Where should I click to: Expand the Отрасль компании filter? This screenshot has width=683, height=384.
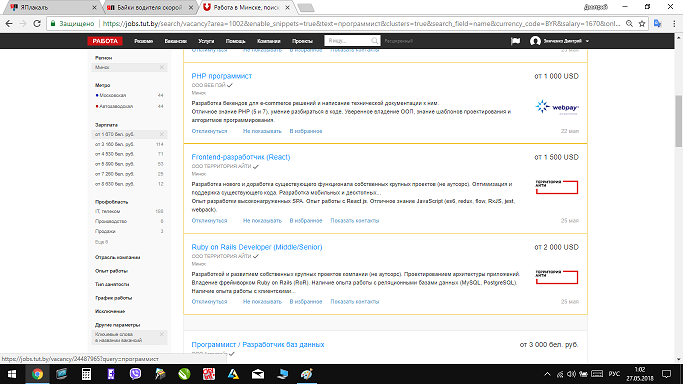[x=118, y=257]
